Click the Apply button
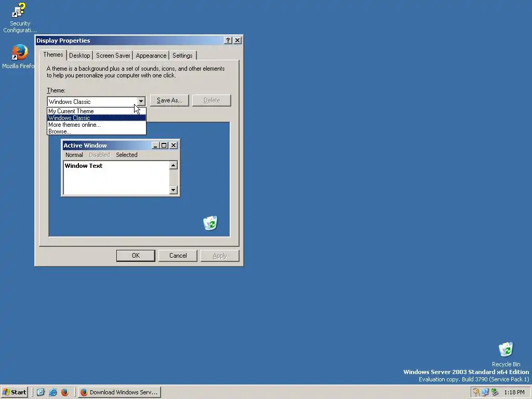 (x=220, y=256)
